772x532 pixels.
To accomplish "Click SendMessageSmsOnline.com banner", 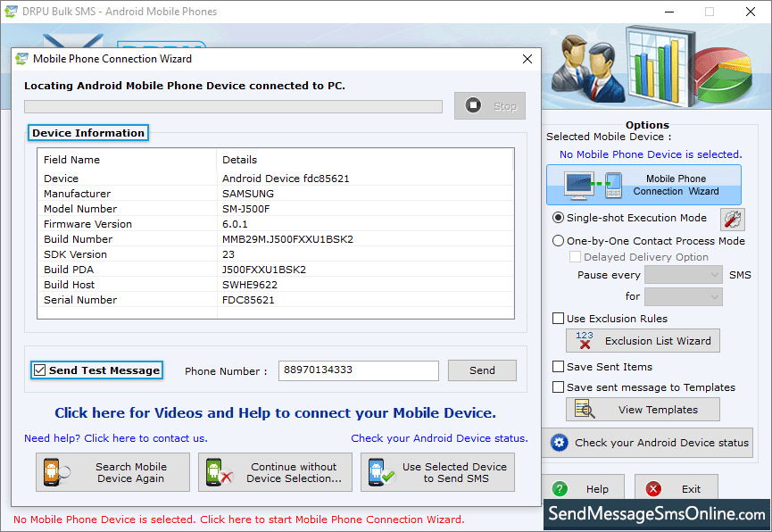I will click(x=657, y=514).
